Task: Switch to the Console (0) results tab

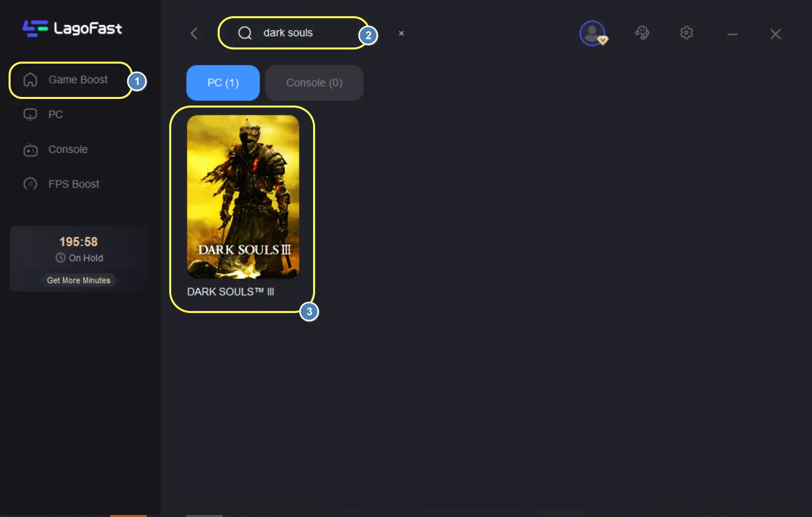Action: point(314,83)
